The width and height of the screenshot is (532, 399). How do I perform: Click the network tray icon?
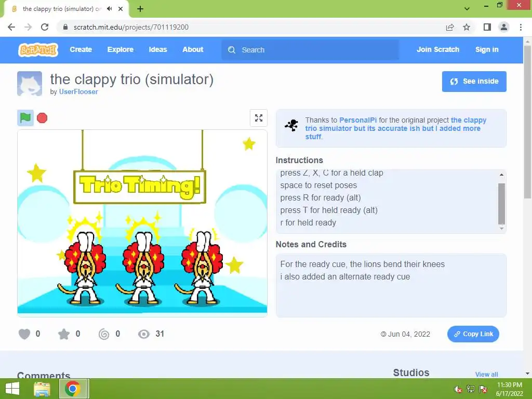(471, 389)
